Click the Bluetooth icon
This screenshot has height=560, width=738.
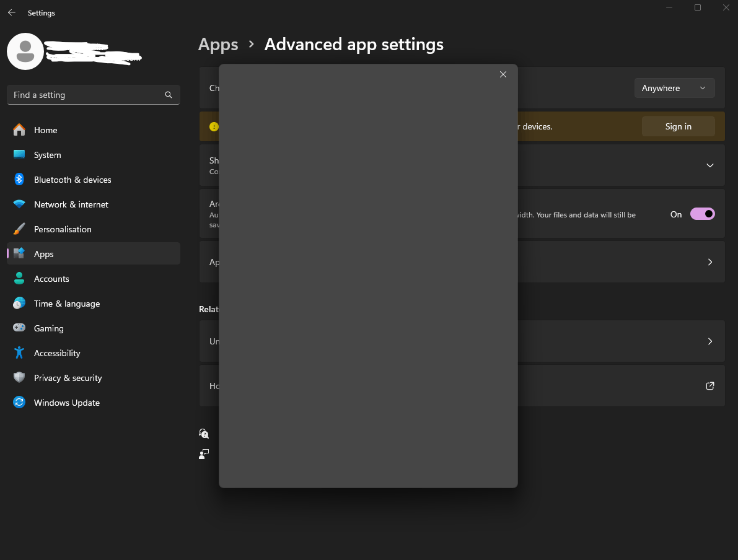[19, 179]
